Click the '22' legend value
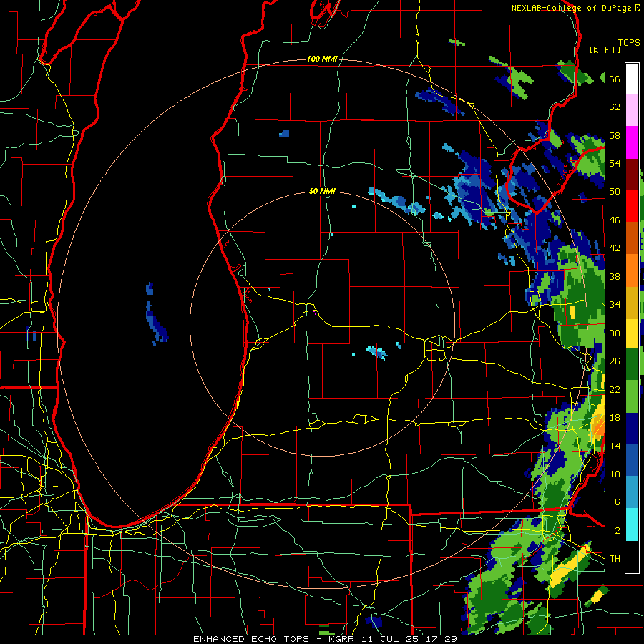This screenshot has height=644, width=644. 615,389
